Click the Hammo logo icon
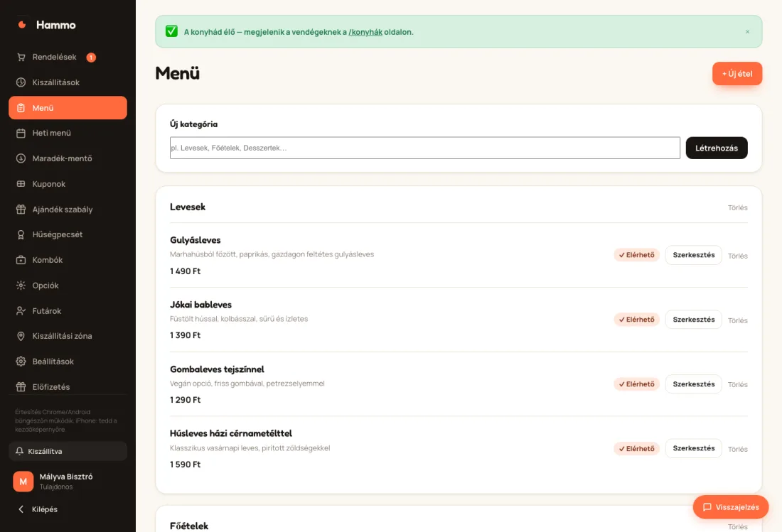 (x=22, y=24)
